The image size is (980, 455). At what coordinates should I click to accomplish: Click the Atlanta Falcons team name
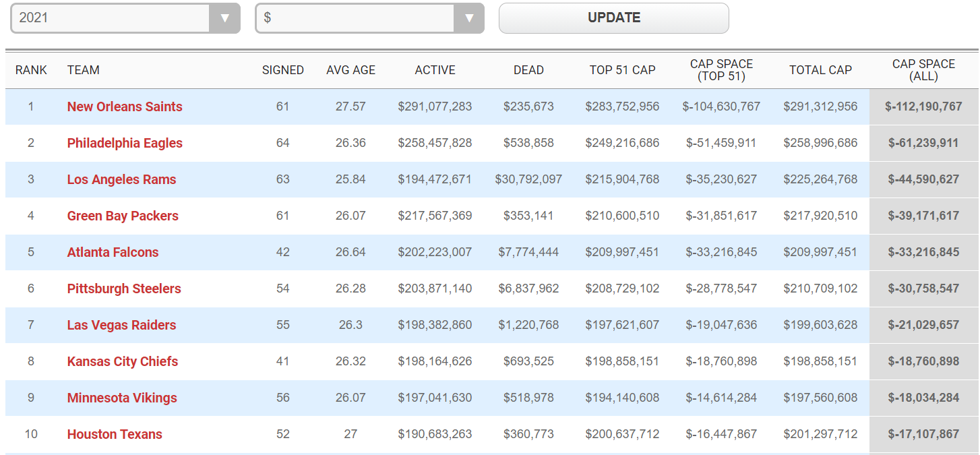(x=113, y=252)
